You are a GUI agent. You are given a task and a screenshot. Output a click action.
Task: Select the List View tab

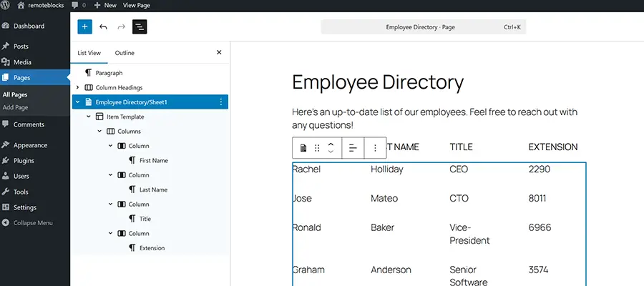[x=89, y=53]
